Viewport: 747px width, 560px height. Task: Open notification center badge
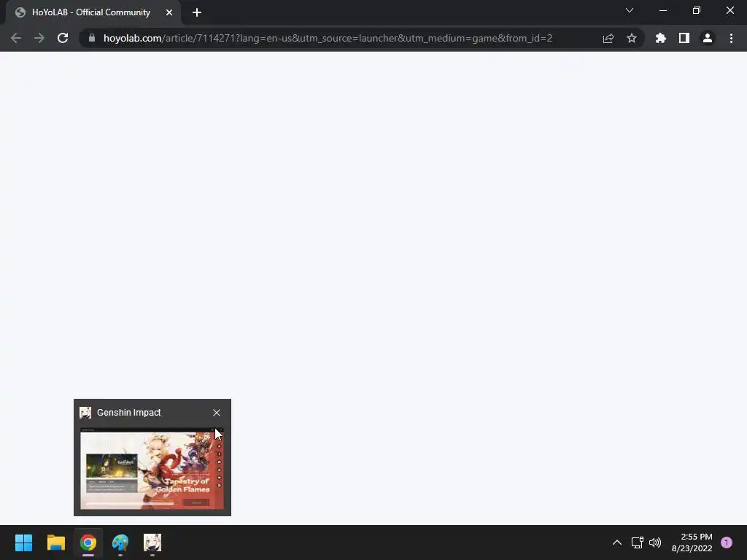727,542
